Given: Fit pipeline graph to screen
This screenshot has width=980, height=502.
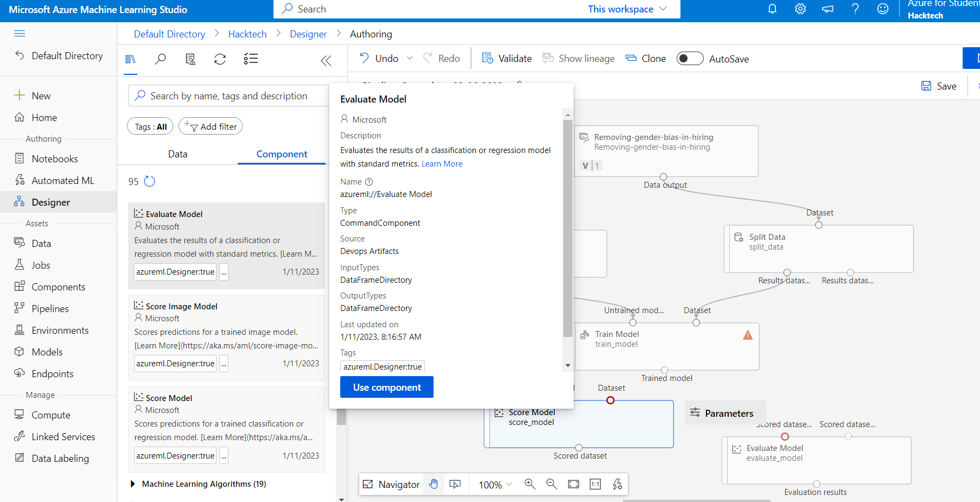Looking at the screenshot, I should pos(574,484).
